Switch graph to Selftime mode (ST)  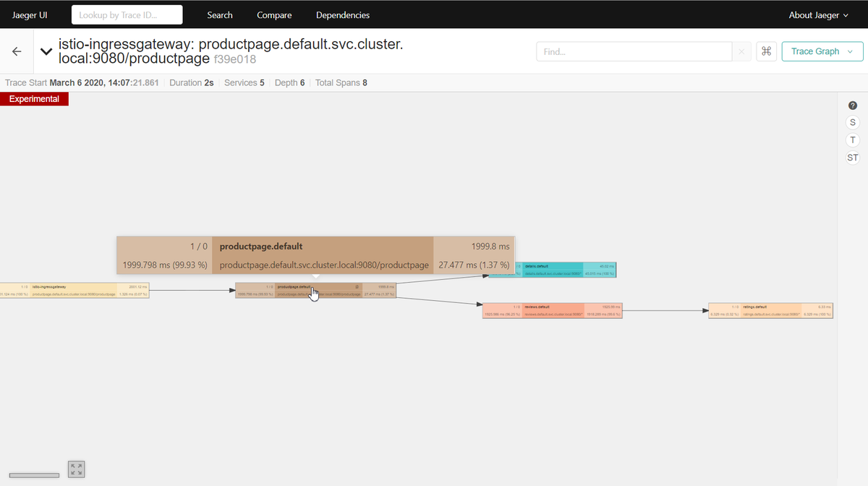pyautogui.click(x=853, y=158)
